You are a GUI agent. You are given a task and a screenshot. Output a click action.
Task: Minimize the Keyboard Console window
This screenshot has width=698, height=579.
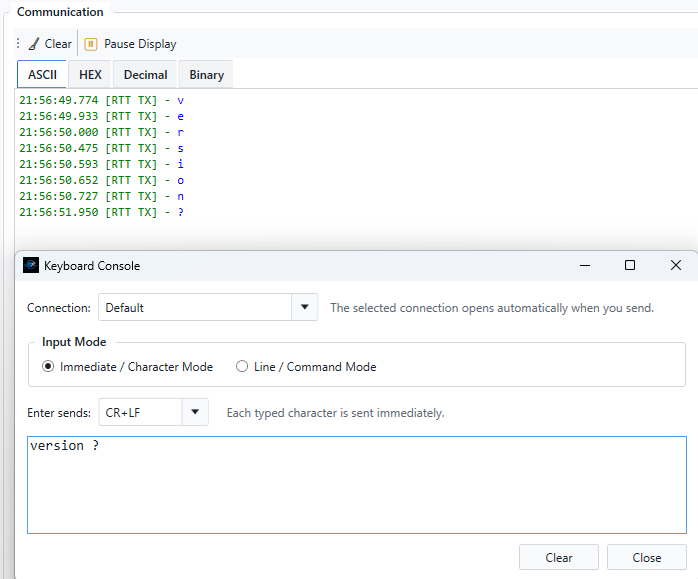(x=585, y=265)
